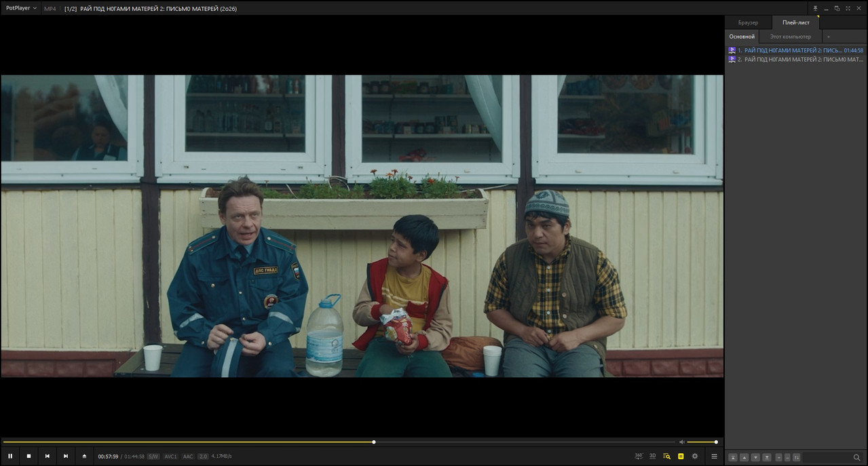Image resolution: width=868 pixels, height=466 pixels.
Task: Click the AAC audio codec label
Action: pyautogui.click(x=188, y=457)
